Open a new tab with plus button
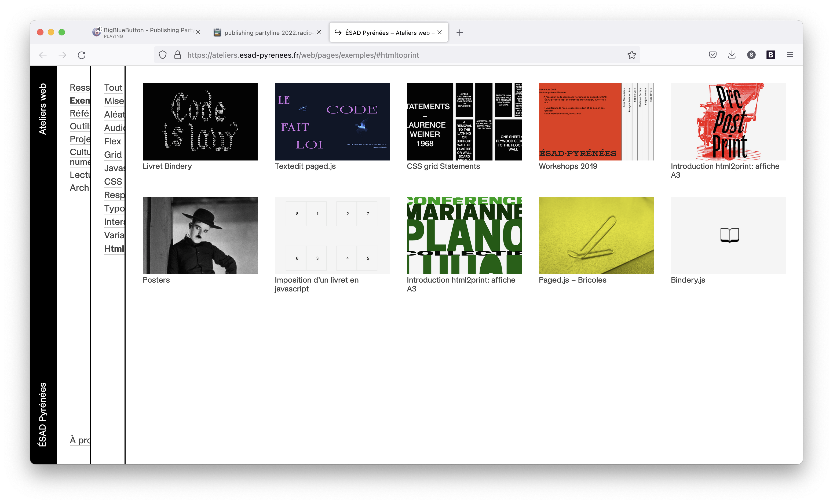 (460, 32)
